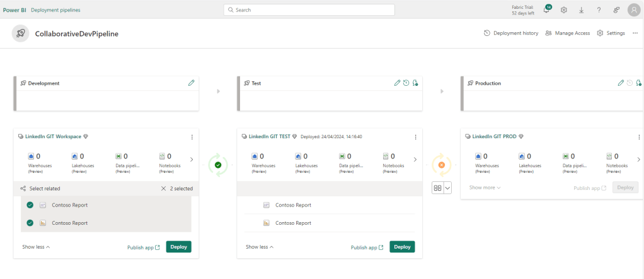The height and width of the screenshot is (279, 644).
Task: Open Deployment history link
Action: coord(511,33)
